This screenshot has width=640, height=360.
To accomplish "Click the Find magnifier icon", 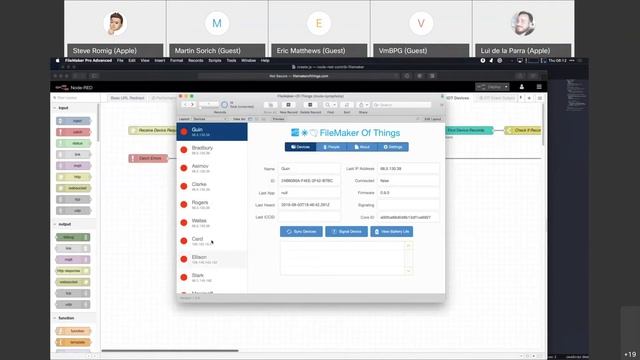I will point(327,105).
